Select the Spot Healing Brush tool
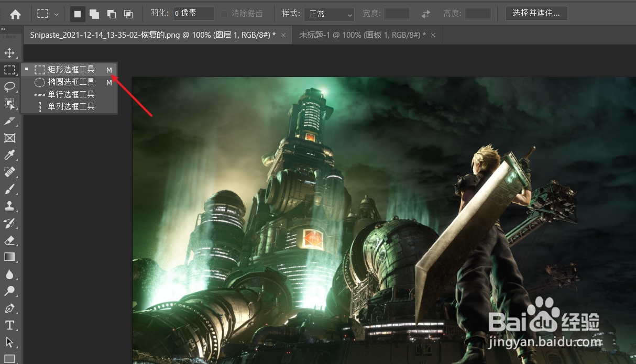The image size is (636, 364). tap(9, 172)
